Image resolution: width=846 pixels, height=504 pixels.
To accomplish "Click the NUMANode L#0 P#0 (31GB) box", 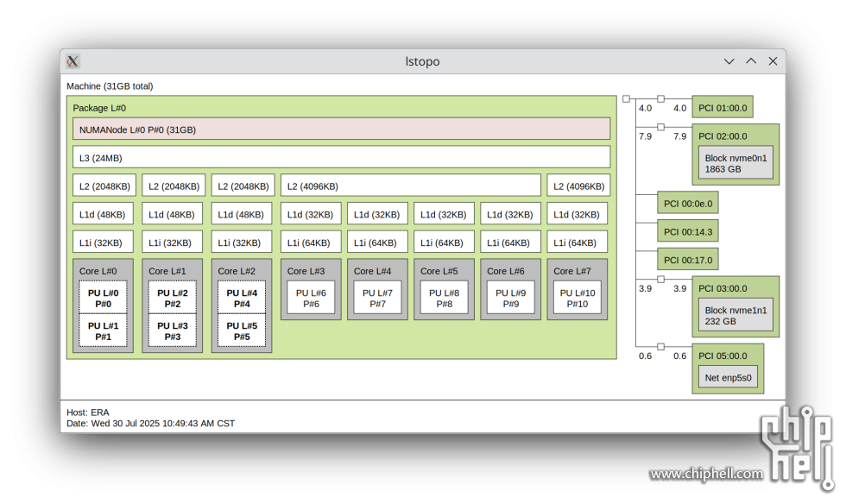I will pyautogui.click(x=342, y=129).
